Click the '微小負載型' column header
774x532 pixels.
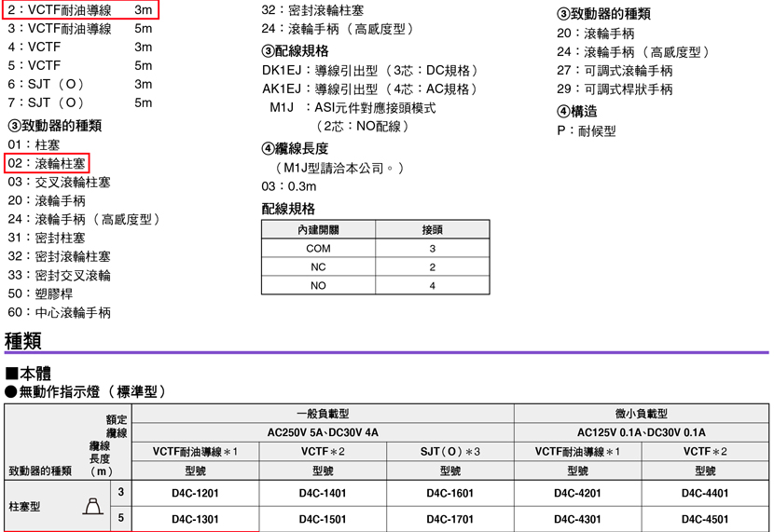642,413
